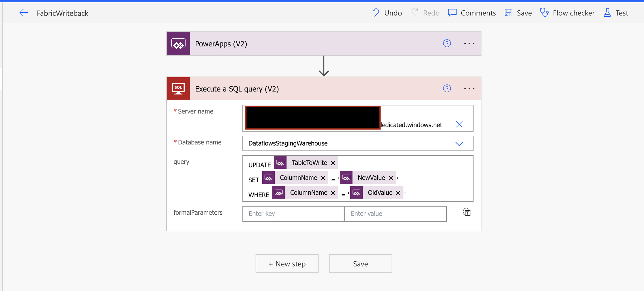This screenshot has height=291, width=644.
Task: Remove the OldValue token from query
Action: tap(398, 193)
